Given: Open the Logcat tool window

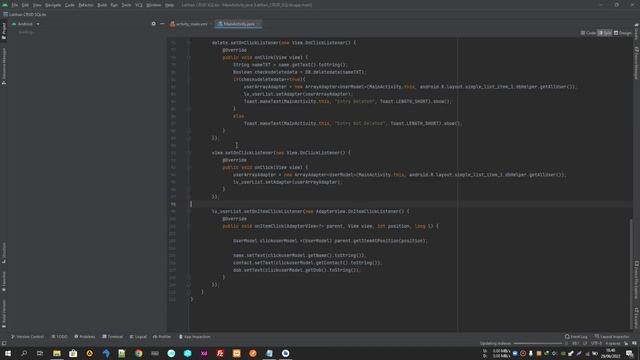Looking at the screenshot, I should 138,337.
